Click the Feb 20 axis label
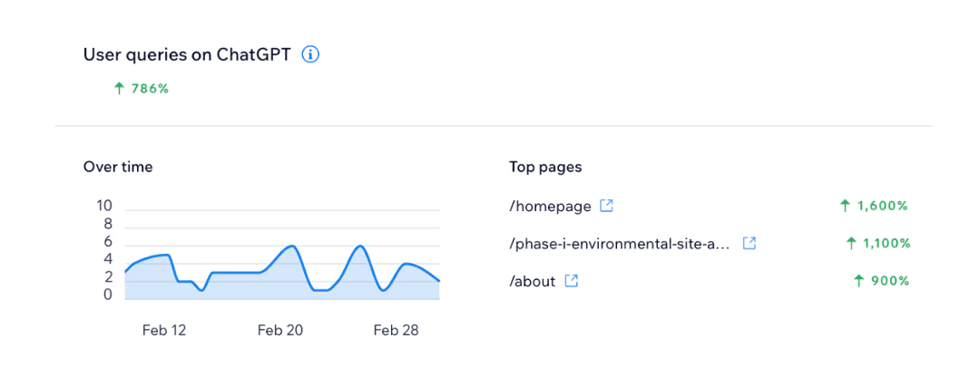 [280, 331]
